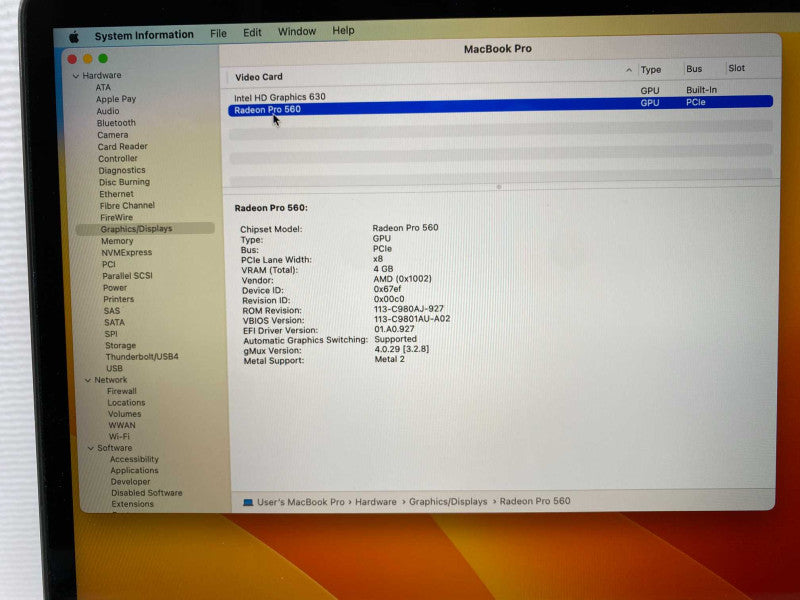Select Camera in the sidebar
The height and width of the screenshot is (600, 800).
[113, 135]
